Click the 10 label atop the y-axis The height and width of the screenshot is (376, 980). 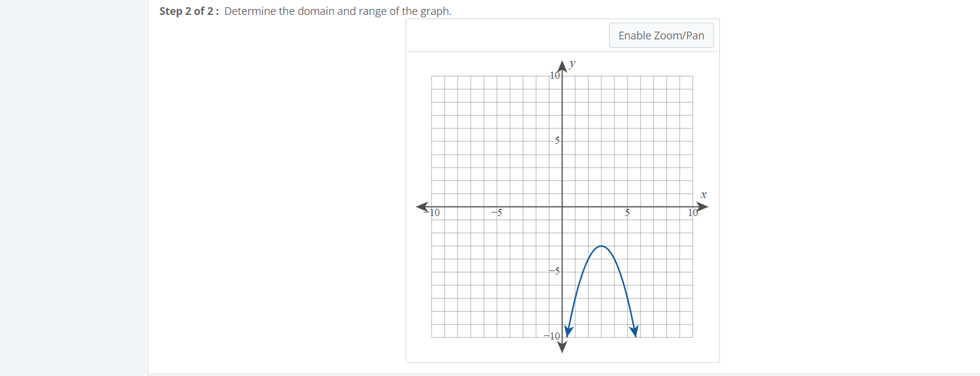coord(555,76)
